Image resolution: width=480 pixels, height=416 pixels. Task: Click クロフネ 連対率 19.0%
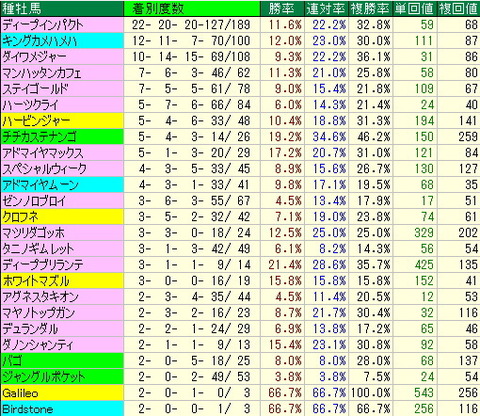pos(329,217)
